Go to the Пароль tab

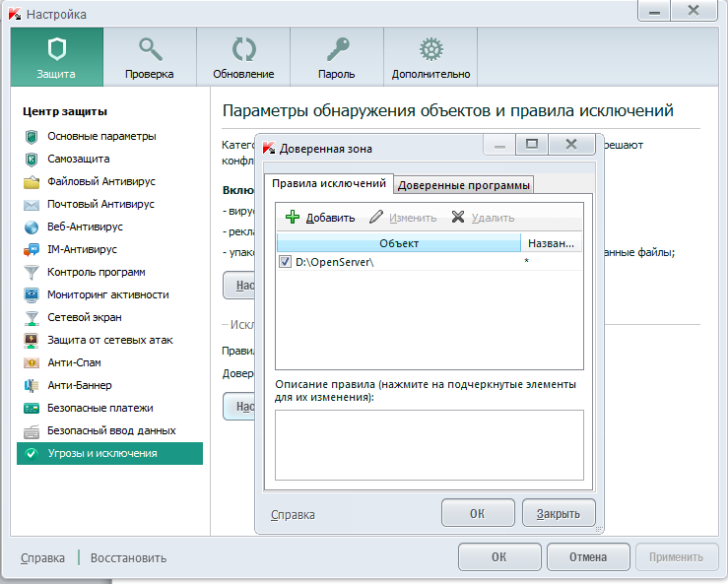[x=337, y=57]
